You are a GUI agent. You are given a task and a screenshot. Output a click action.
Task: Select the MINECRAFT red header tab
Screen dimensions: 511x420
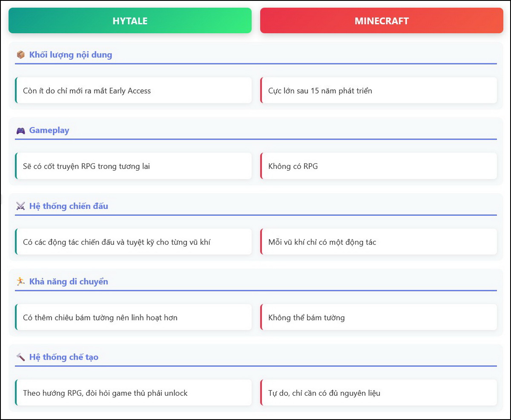pos(382,21)
